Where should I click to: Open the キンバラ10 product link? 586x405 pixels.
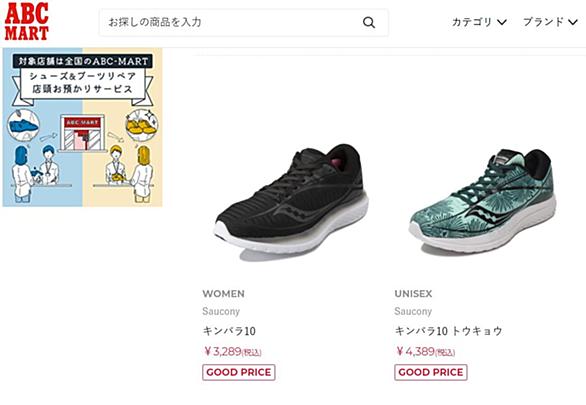(x=229, y=331)
